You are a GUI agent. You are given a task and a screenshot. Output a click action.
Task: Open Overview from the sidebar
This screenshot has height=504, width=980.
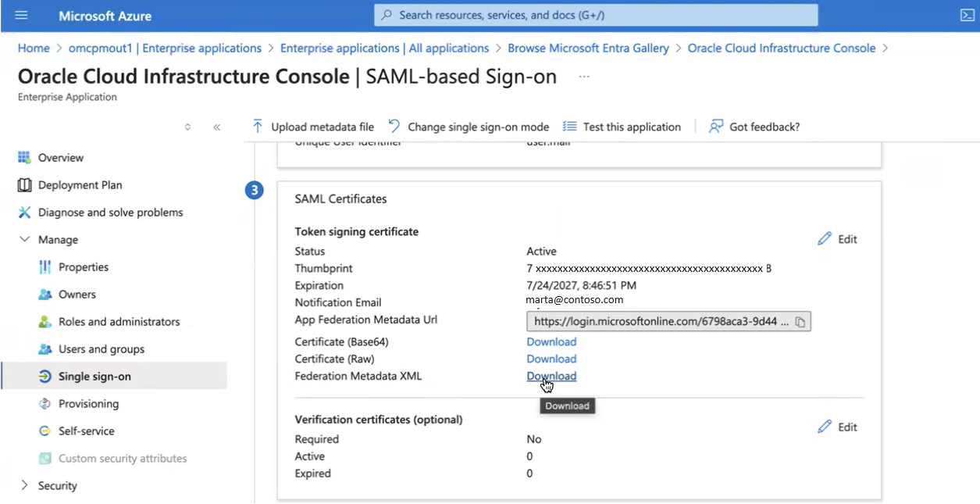[59, 157]
